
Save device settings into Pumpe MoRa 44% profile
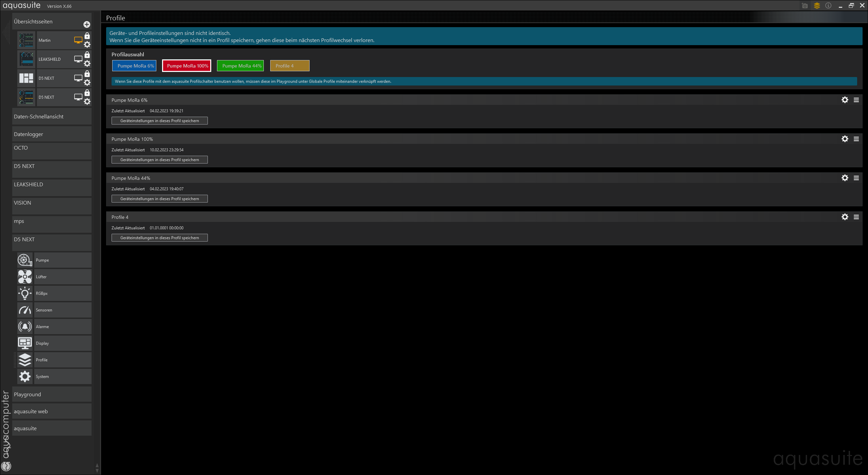[159, 199]
